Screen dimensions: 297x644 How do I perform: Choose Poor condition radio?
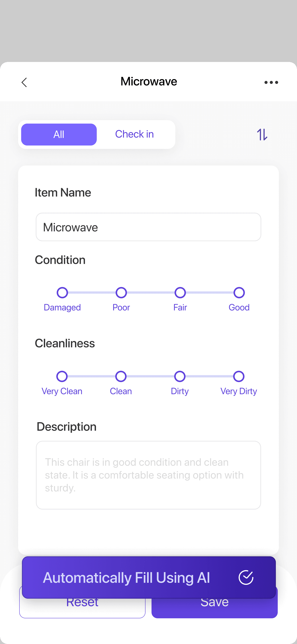(121, 293)
